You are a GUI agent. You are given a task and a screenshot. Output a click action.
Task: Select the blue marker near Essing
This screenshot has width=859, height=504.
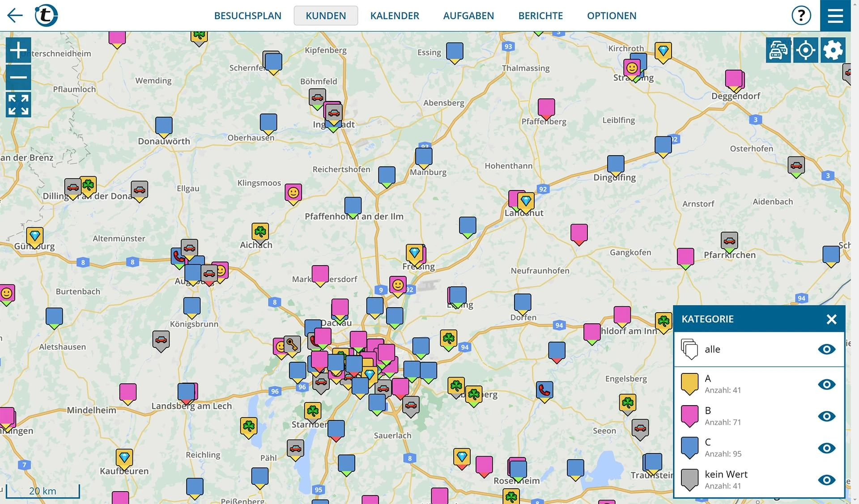coord(455,53)
